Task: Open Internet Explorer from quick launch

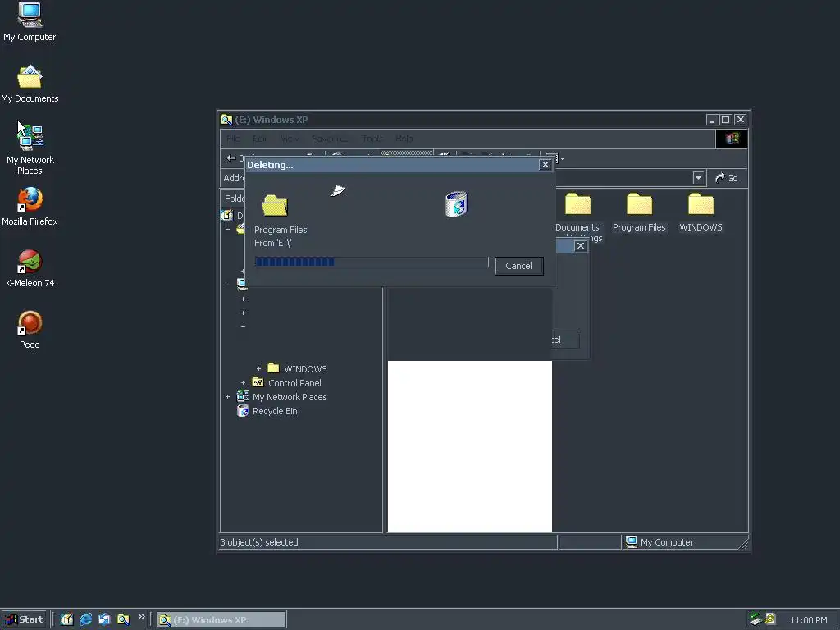Action: pyautogui.click(x=85, y=619)
